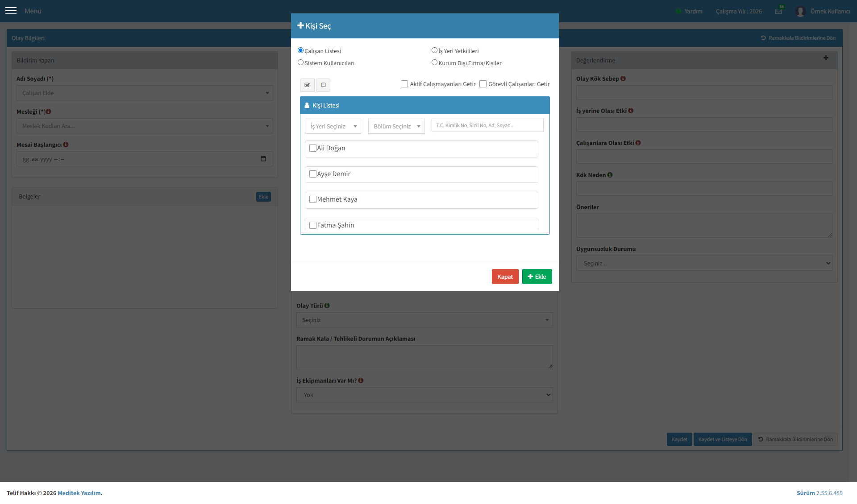Check the Ayşe Demir checkbox
This screenshot has width=857, height=504.
pos(313,174)
